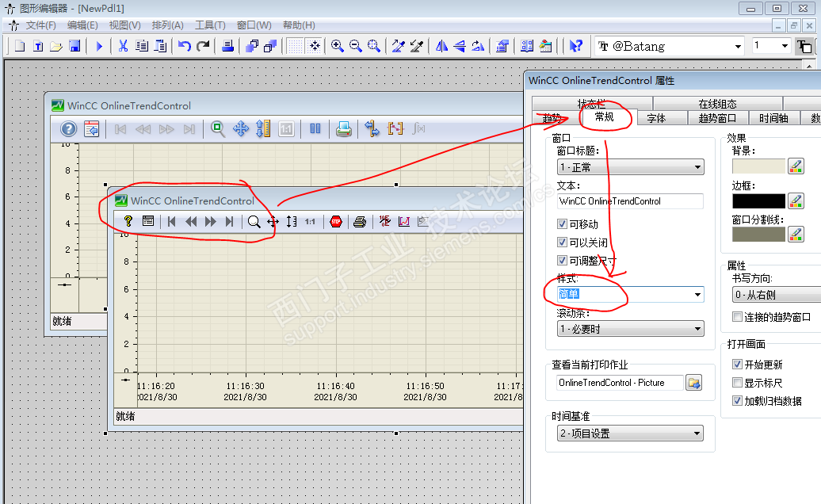Open configuration dialog icon in front trend control
Image resolution: width=821 pixels, height=504 pixels.
148,221
